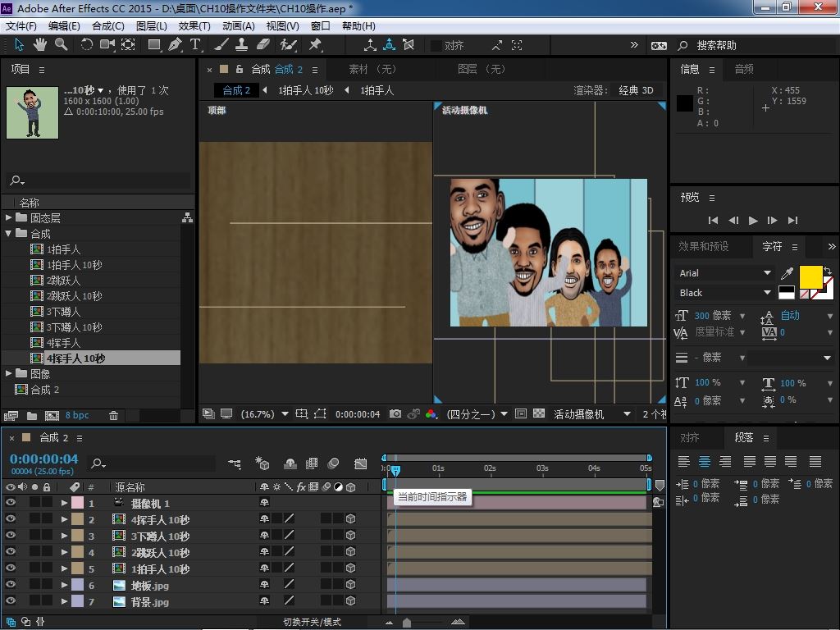The height and width of the screenshot is (630, 840).
Task: Switch to the 对齐 panel tab
Action: point(689,437)
